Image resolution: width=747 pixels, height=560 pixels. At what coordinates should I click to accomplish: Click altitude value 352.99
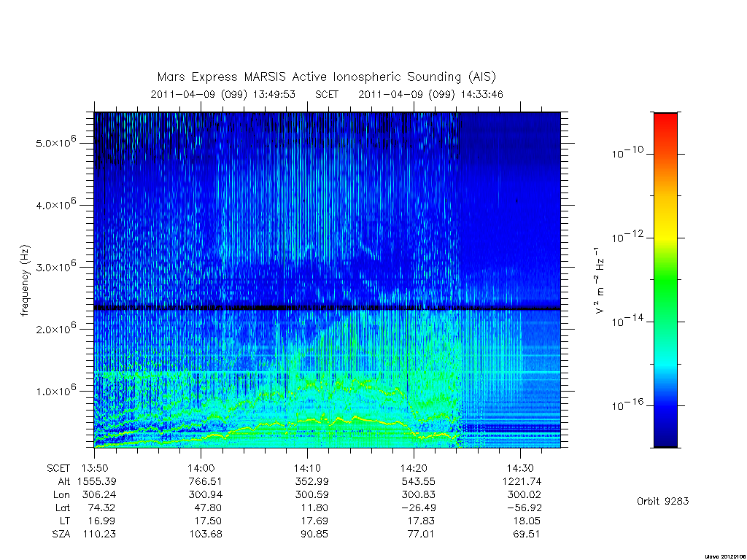click(x=312, y=481)
